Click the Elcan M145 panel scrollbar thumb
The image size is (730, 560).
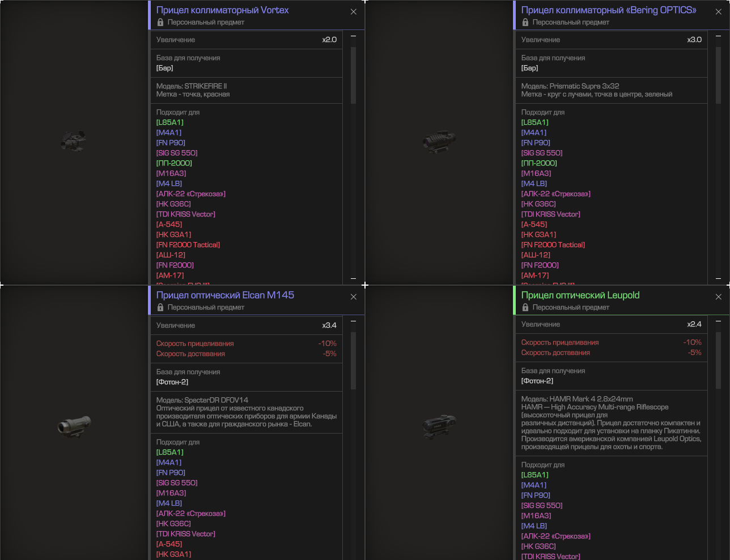(x=353, y=361)
